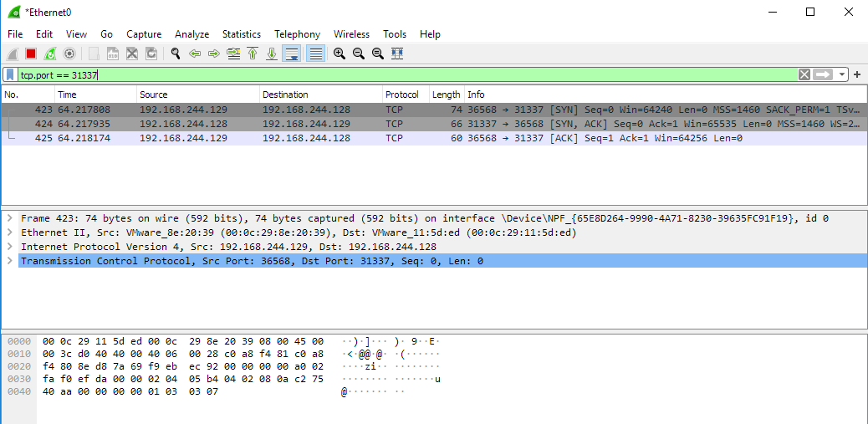Image resolution: width=868 pixels, height=424 pixels.
Task: Click the Find a packet magnifier
Action: [x=176, y=54]
